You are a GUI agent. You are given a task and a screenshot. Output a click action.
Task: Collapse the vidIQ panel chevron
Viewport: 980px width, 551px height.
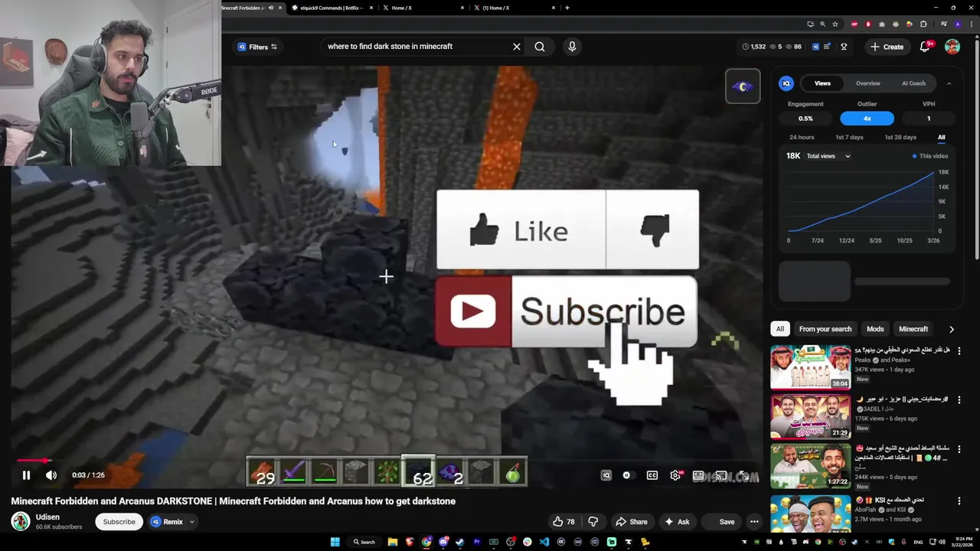tap(949, 83)
